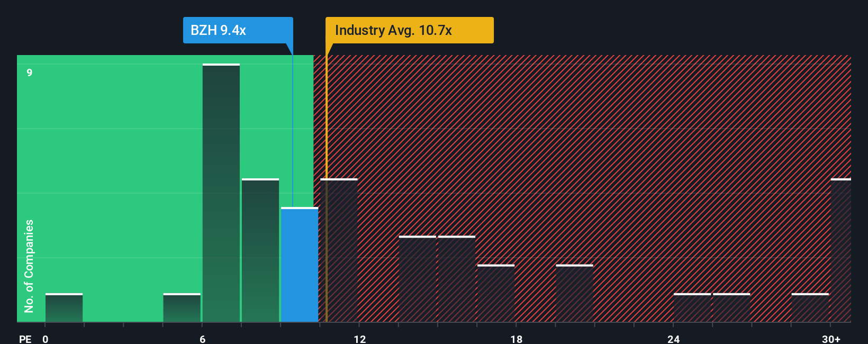
Task: Click the x-axis label 12
Action: coord(360,339)
